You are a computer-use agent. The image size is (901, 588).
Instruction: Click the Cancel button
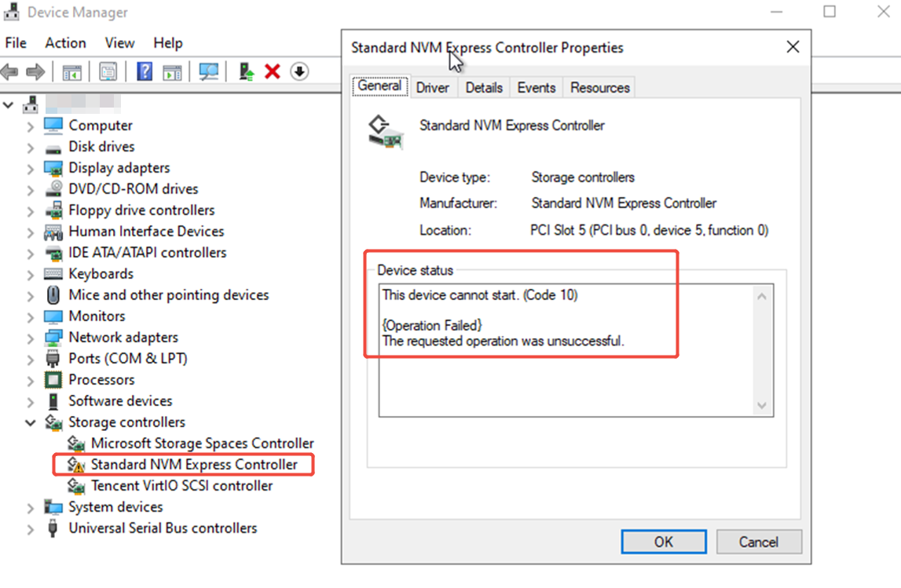click(x=758, y=542)
